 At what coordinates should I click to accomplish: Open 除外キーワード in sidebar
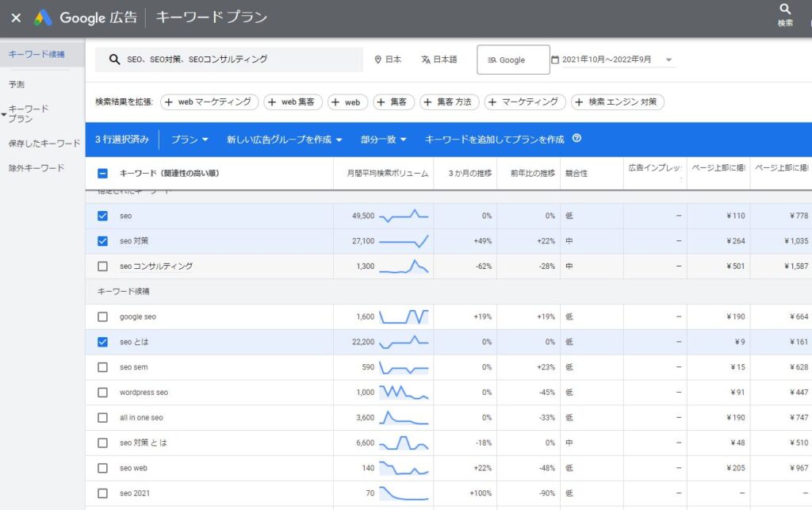tap(36, 168)
